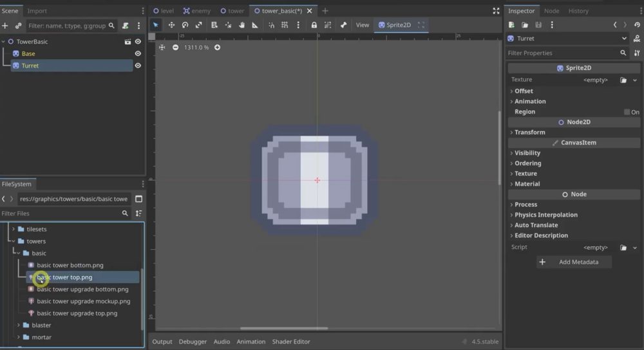Instantiate child scene link icon

coord(18,26)
